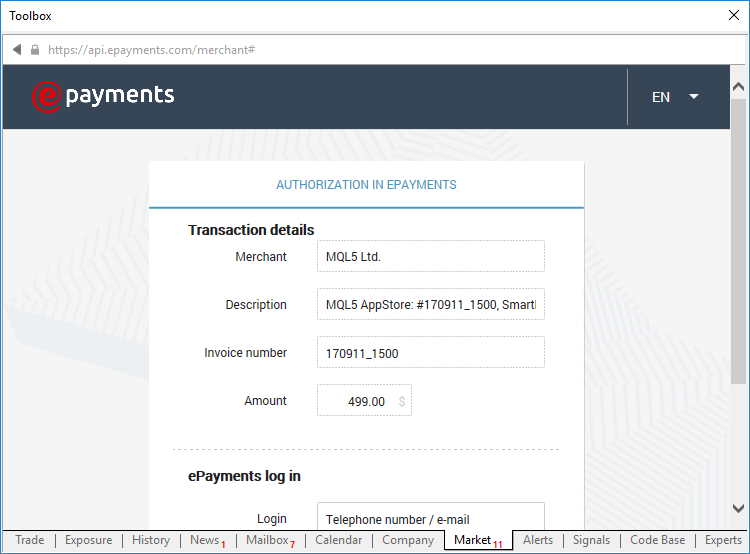Click the dollar sign in Amount field
Image resolution: width=750 pixels, height=554 pixels.
tap(402, 401)
